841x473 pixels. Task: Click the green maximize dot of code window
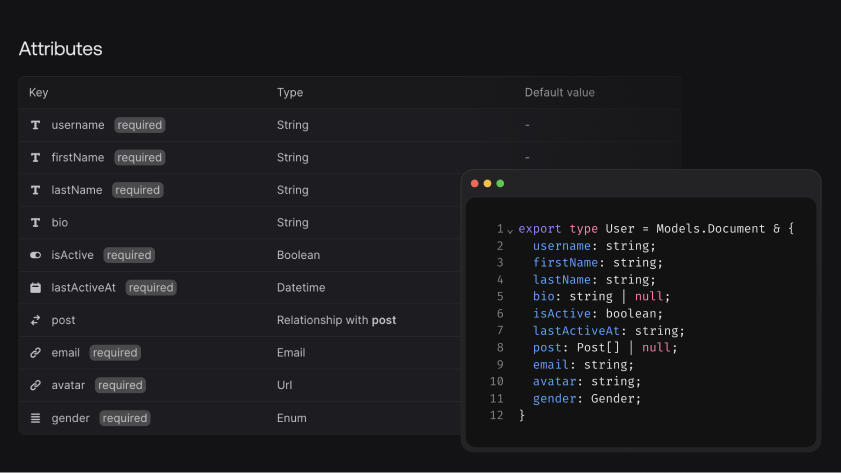tap(500, 183)
